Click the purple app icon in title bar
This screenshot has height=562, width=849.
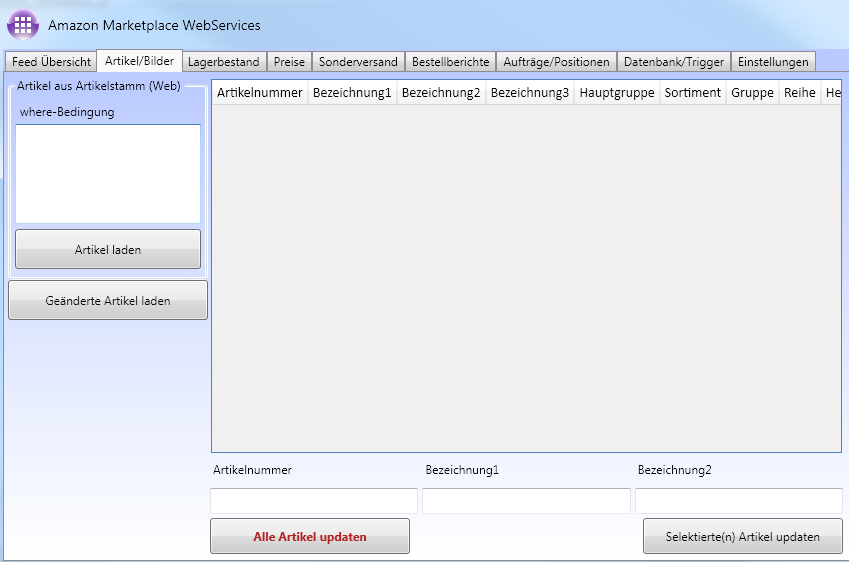click(x=23, y=24)
